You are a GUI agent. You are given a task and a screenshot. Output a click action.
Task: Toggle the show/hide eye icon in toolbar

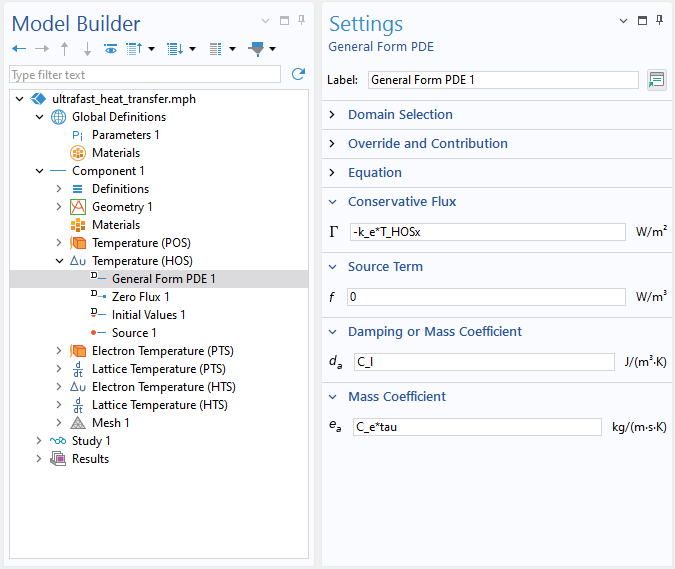(110, 48)
